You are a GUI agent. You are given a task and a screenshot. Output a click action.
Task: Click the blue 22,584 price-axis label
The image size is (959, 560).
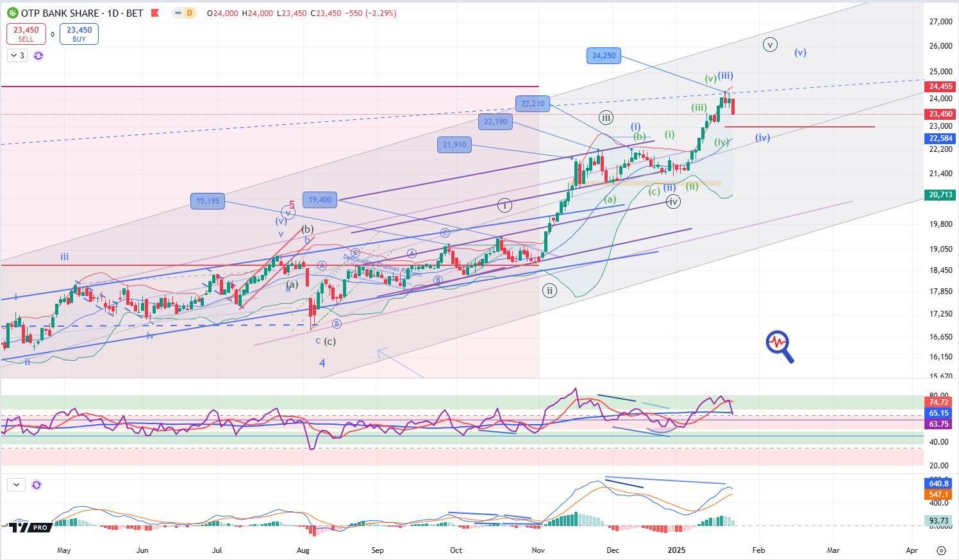(940, 138)
